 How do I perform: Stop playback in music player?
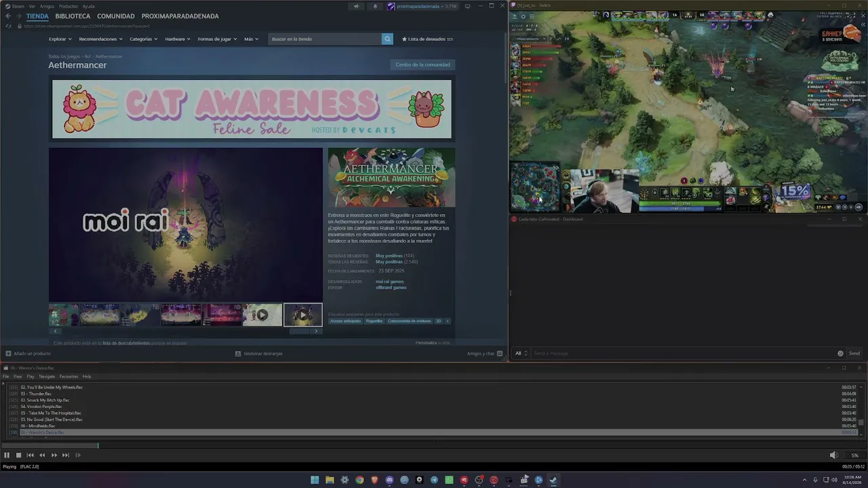point(18,455)
